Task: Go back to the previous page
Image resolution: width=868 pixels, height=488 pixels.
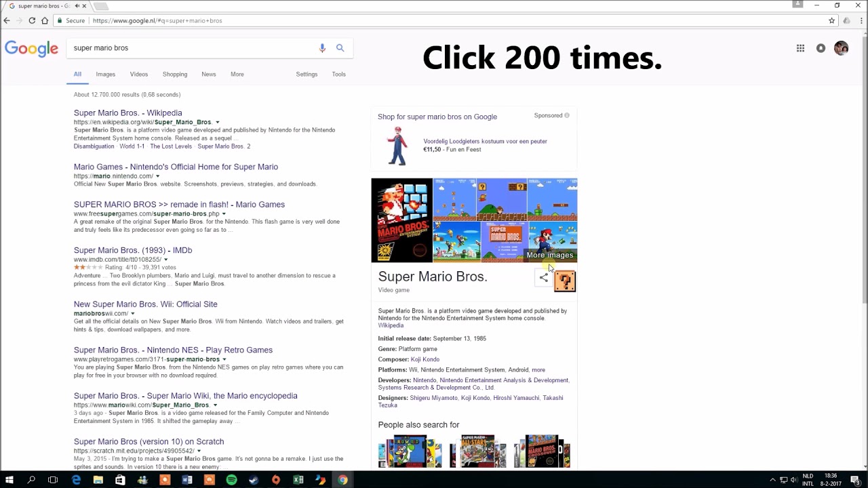Action: tap(7, 20)
